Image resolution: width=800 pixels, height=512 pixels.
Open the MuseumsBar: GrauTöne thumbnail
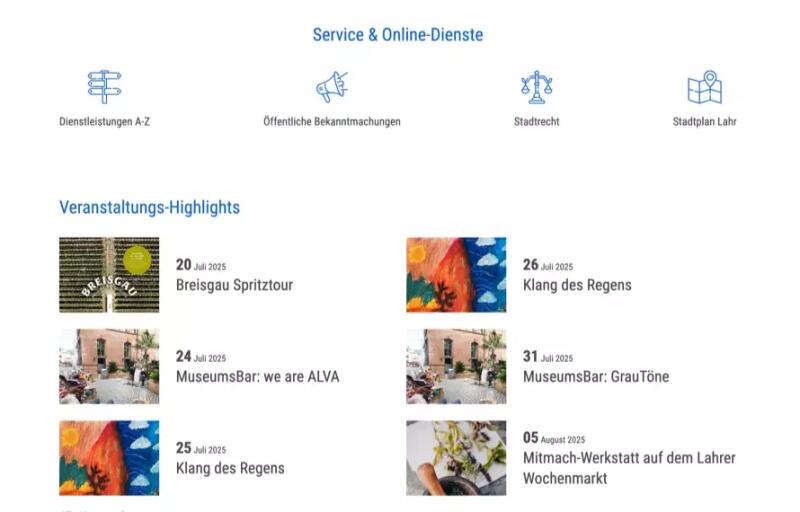click(456, 367)
